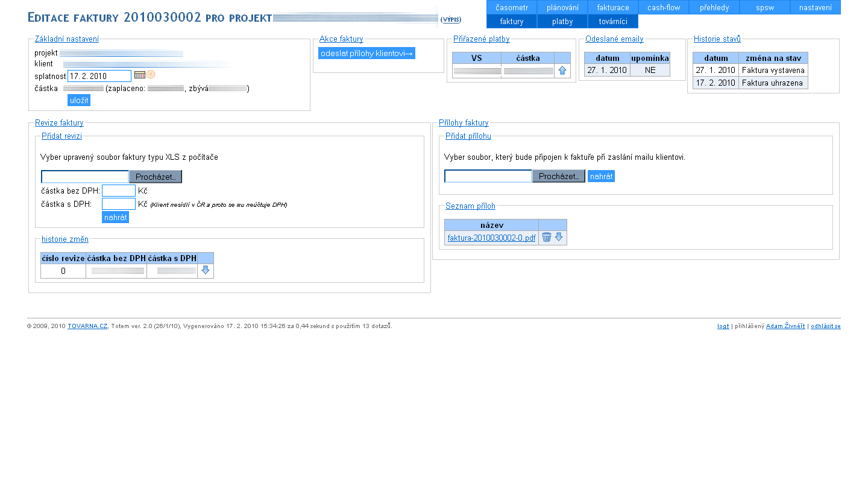Focus the attachment file path field

coord(488,176)
